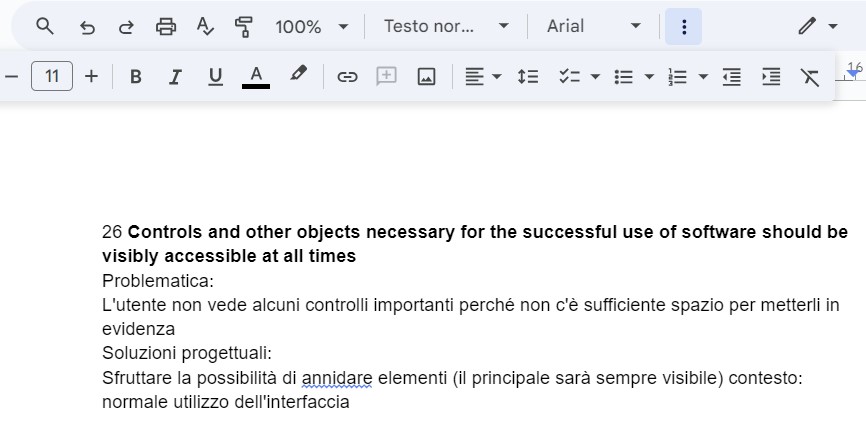Toggle bold formatting
866x423 pixels.
coord(136,76)
